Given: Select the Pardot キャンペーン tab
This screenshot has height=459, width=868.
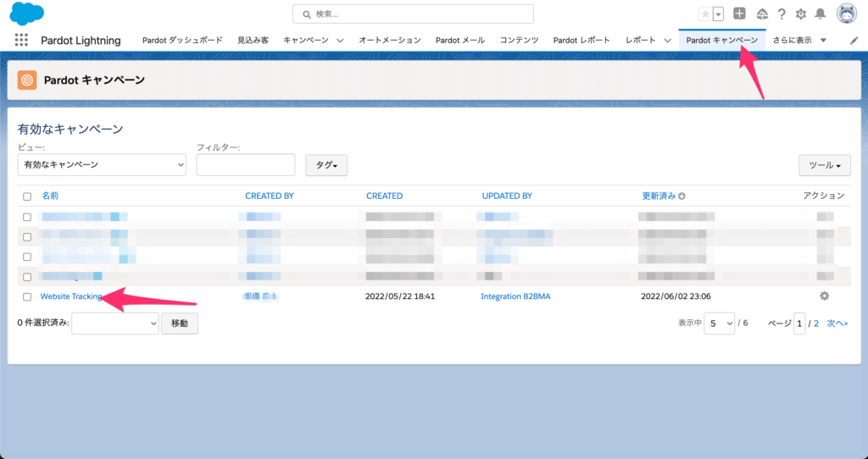Looking at the screenshot, I should pos(722,41).
